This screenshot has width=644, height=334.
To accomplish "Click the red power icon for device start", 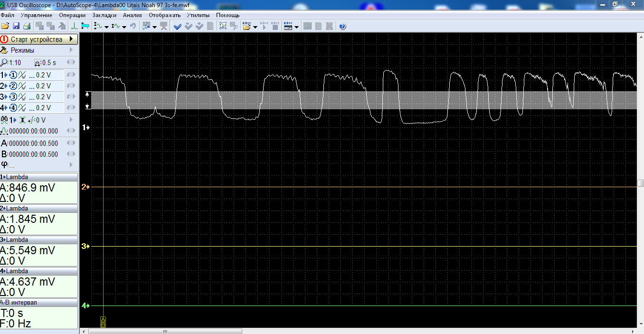I will click(5, 39).
